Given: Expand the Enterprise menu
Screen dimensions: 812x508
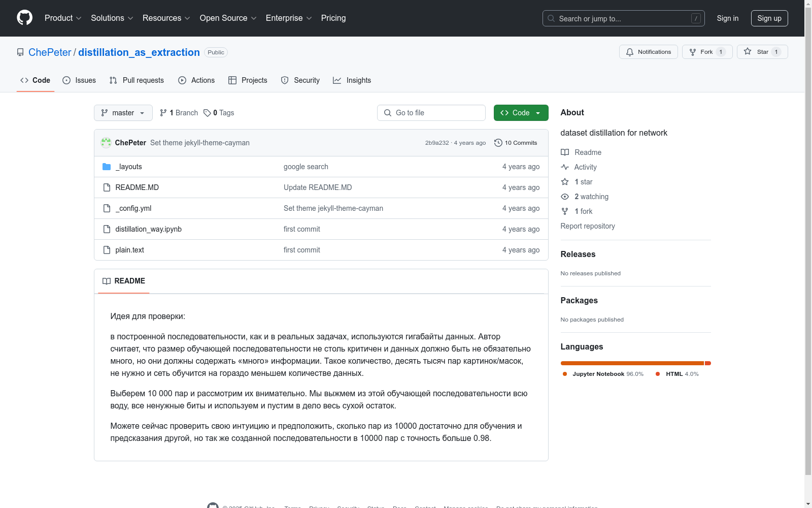Looking at the screenshot, I should pyautogui.click(x=289, y=18).
